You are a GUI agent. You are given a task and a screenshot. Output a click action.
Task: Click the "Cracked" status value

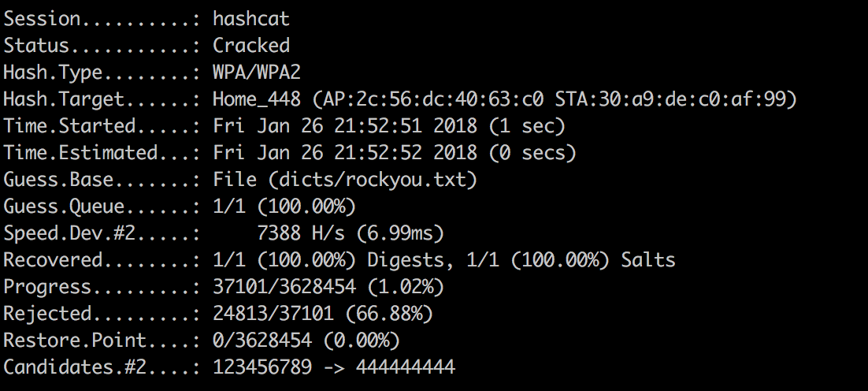click(251, 45)
